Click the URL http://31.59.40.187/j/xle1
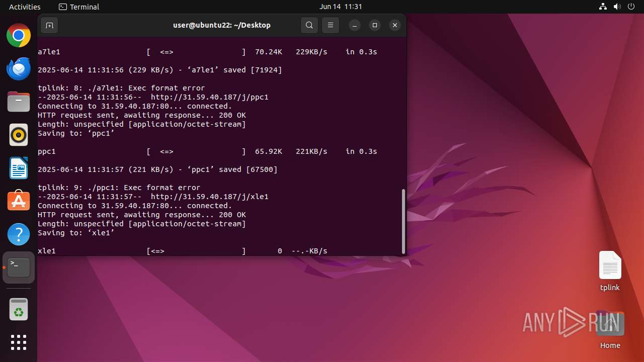Viewport: 644px width, 362px height. tap(210, 197)
